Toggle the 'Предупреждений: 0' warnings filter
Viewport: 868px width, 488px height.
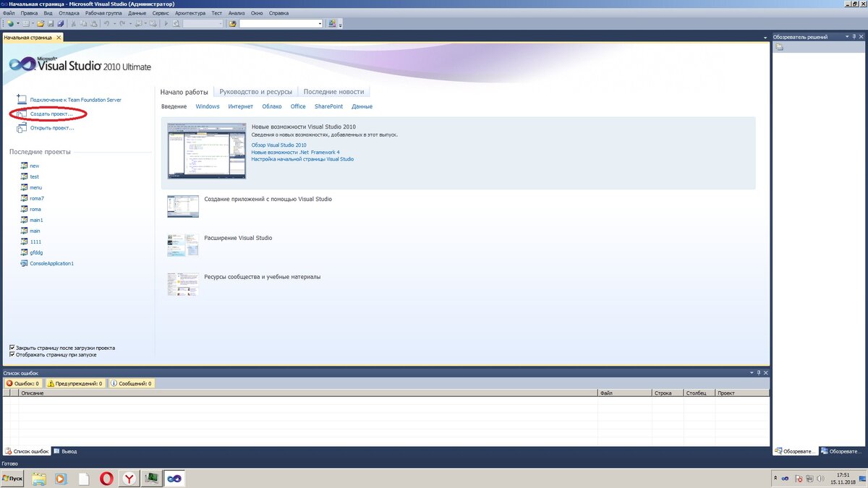tap(76, 383)
